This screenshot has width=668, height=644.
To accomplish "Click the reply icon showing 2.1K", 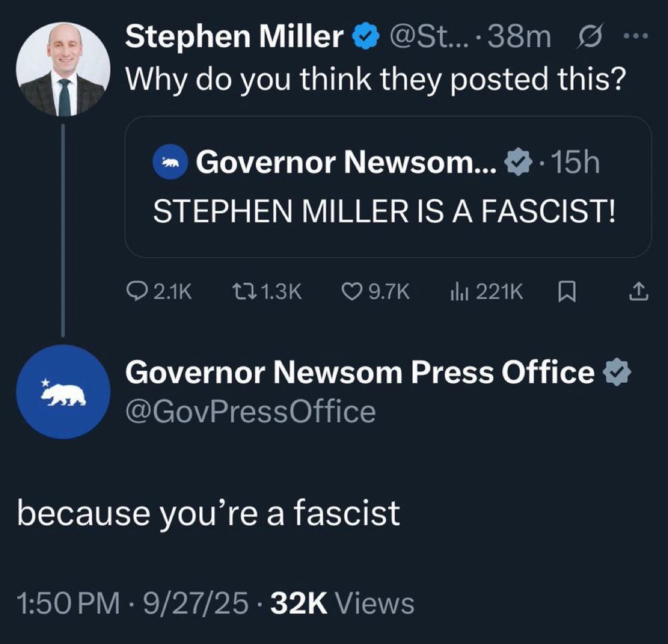I will tap(136, 292).
